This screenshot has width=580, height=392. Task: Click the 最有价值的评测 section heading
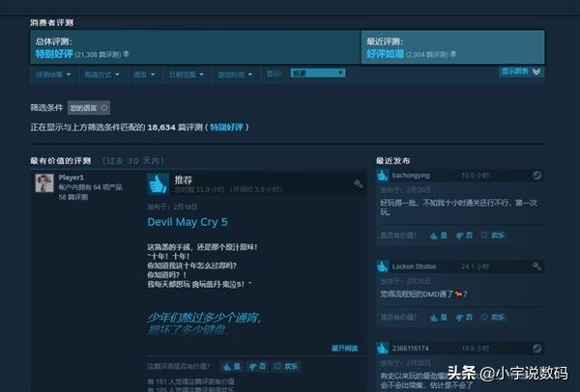pos(61,160)
